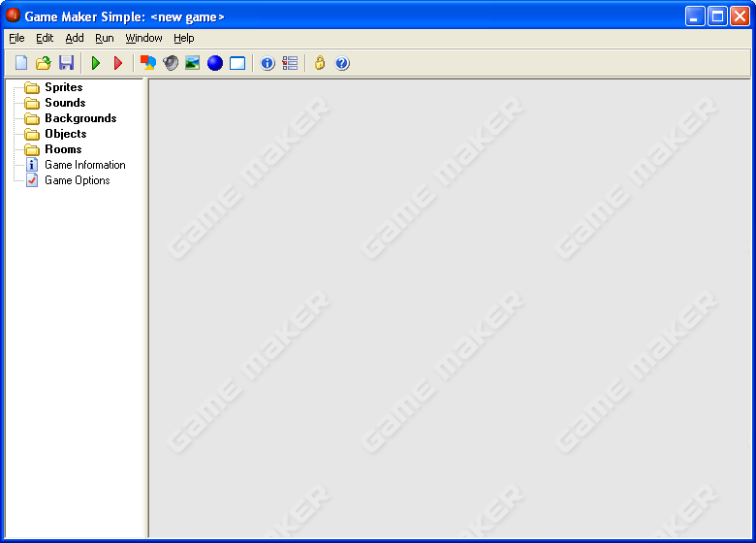Screen dimensions: 756x543
Task: Open game information toolbar icon
Action: point(268,63)
